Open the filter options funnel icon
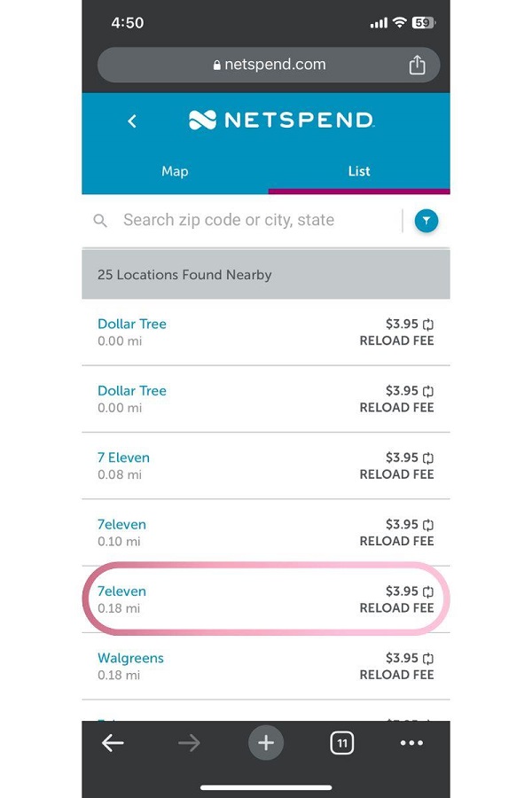This screenshot has height=798, width=532. click(426, 220)
